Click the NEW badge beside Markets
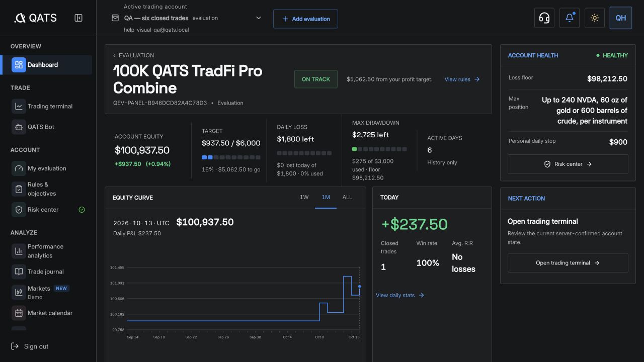The width and height of the screenshot is (644, 362). pyautogui.click(x=61, y=289)
